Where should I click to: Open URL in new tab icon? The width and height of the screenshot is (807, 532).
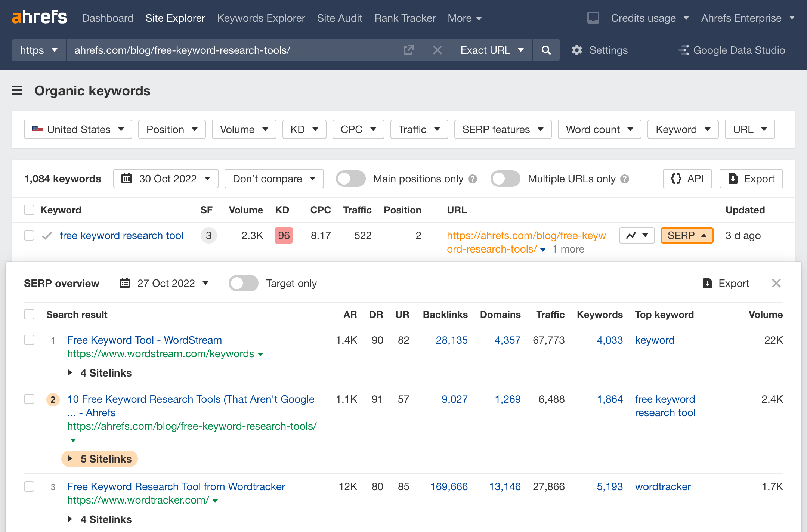(409, 50)
